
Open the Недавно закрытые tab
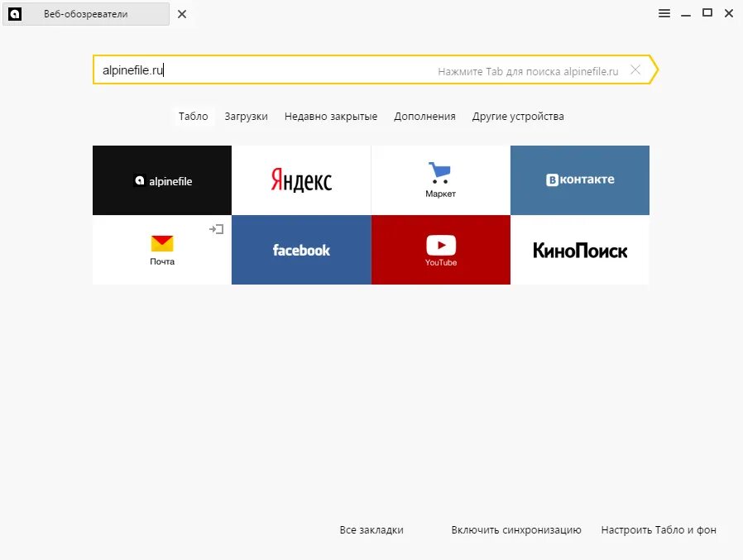click(x=331, y=117)
